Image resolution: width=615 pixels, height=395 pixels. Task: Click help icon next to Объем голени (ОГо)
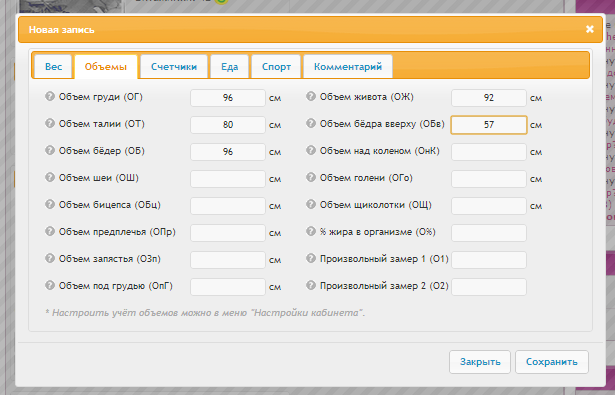point(311,177)
